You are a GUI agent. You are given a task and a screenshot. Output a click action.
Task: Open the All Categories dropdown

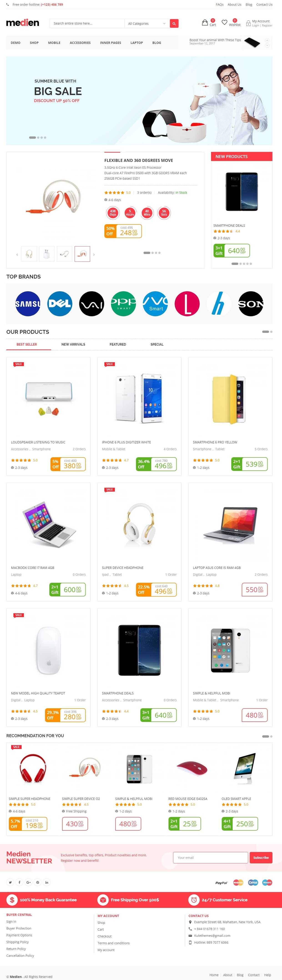click(147, 24)
